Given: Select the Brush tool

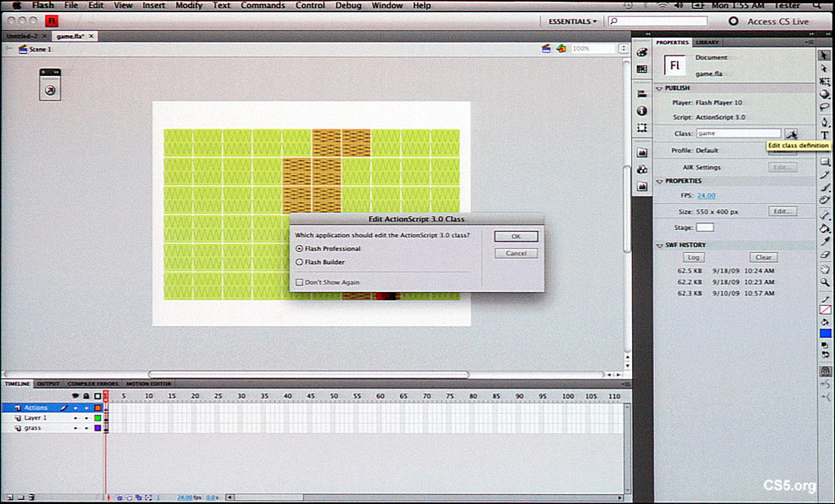Looking at the screenshot, I should (824, 187).
